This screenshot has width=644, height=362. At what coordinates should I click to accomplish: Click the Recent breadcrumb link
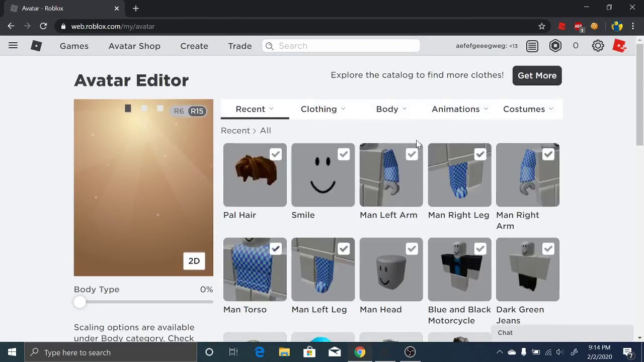click(235, 131)
